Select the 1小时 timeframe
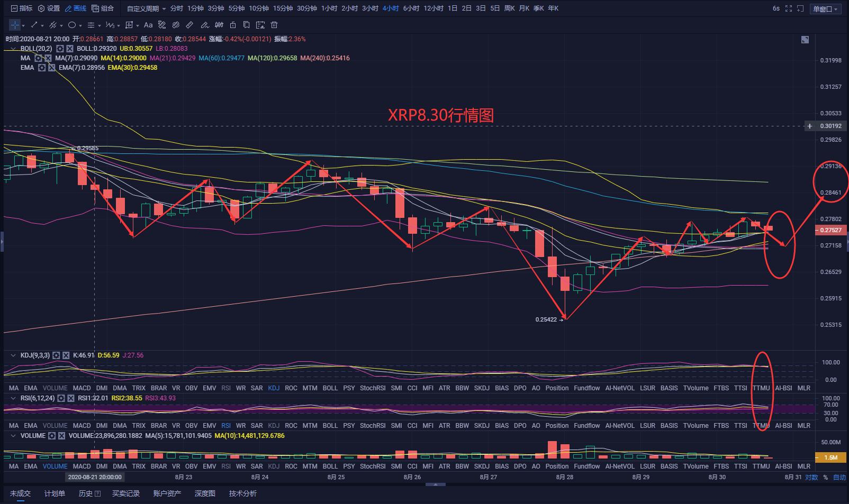Screen dimensions: 849x504 (x=329, y=8)
